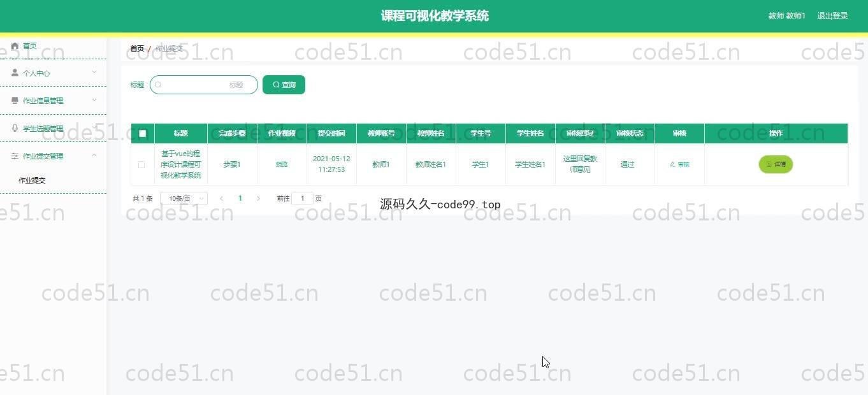Click the 查询 search button
The image size is (868, 395).
(x=284, y=85)
